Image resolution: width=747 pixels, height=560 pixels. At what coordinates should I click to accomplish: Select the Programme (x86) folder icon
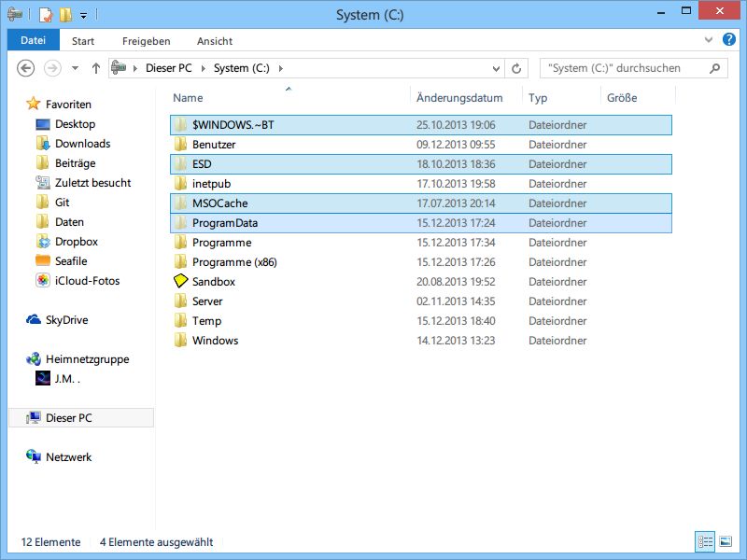pos(180,262)
